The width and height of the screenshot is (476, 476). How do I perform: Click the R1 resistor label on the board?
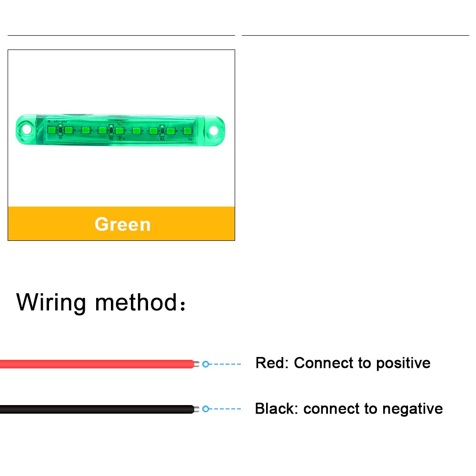[60, 138]
